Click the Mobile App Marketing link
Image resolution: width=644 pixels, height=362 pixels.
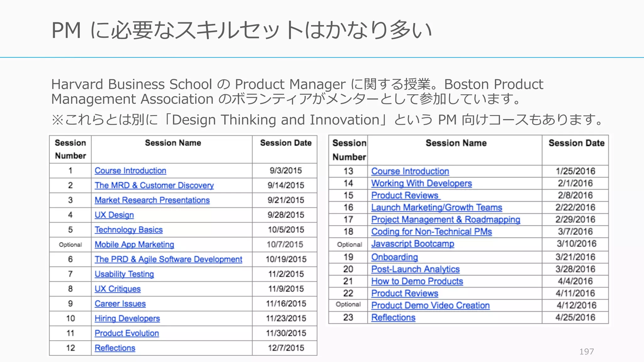pos(134,244)
